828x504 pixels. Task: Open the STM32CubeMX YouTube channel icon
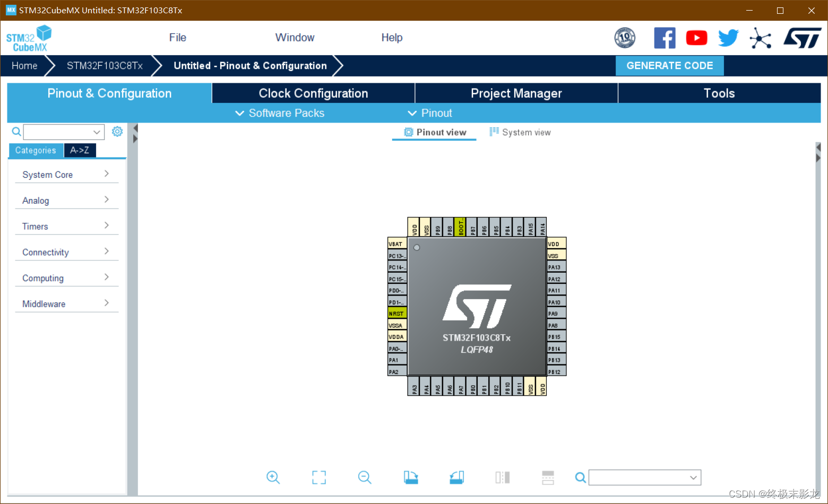pyautogui.click(x=696, y=38)
